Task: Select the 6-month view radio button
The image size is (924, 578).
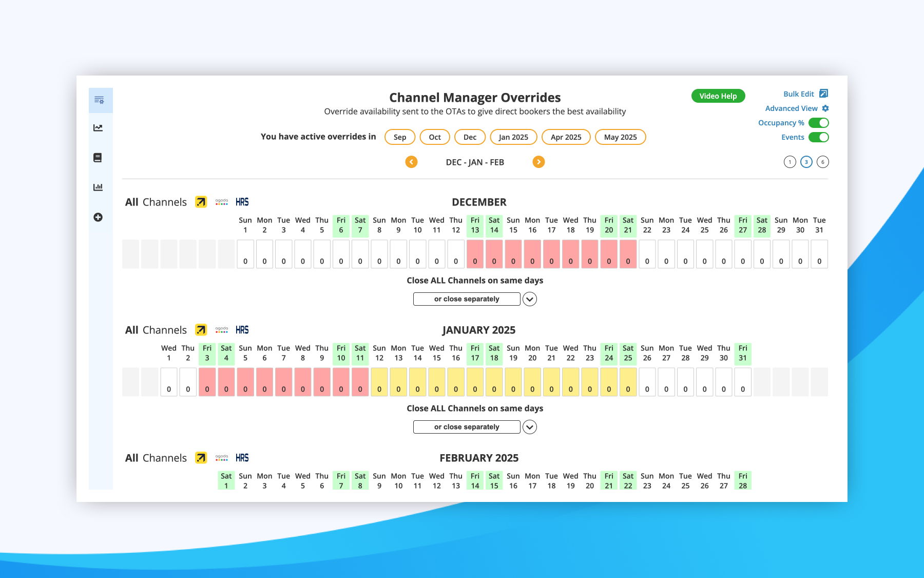Action: [x=823, y=162]
